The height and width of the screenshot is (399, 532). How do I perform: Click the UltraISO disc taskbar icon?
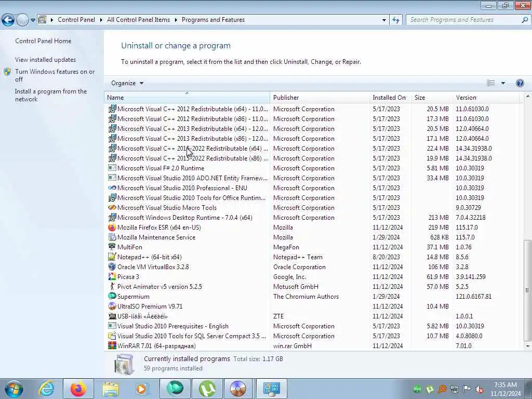tap(238, 389)
